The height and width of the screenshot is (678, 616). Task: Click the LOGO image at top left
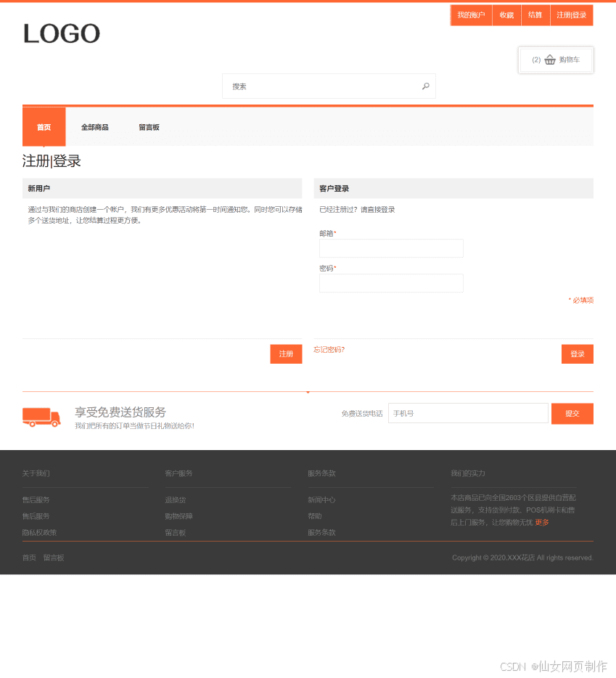[62, 33]
